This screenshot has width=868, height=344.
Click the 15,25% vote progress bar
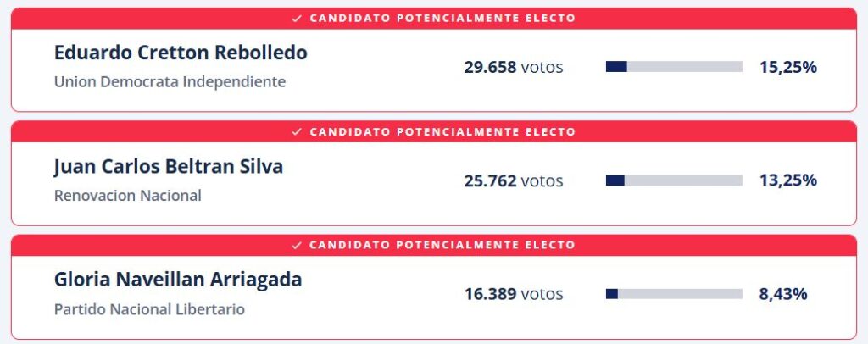click(x=674, y=67)
